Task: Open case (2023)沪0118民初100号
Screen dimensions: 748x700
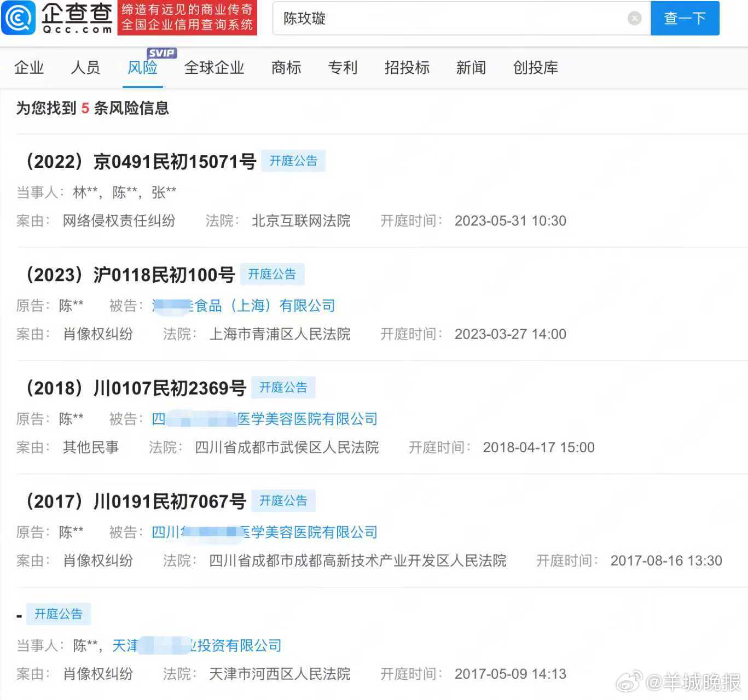Action: (131, 275)
